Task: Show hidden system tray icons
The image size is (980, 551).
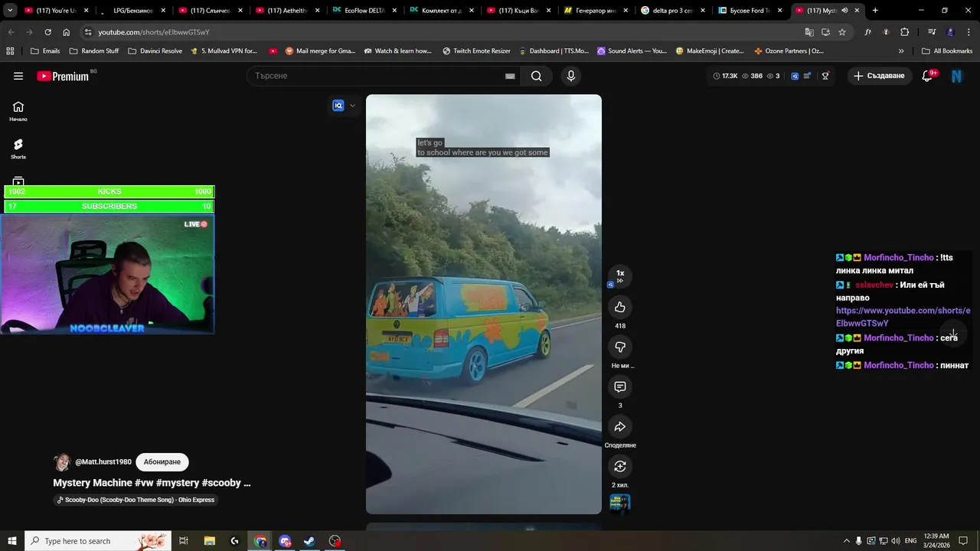Action: [x=846, y=541]
